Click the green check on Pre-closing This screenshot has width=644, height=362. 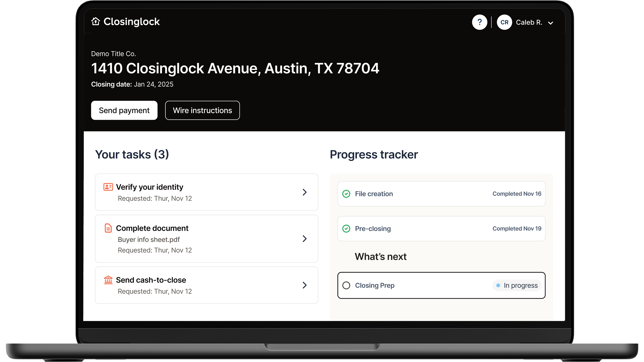(x=346, y=229)
